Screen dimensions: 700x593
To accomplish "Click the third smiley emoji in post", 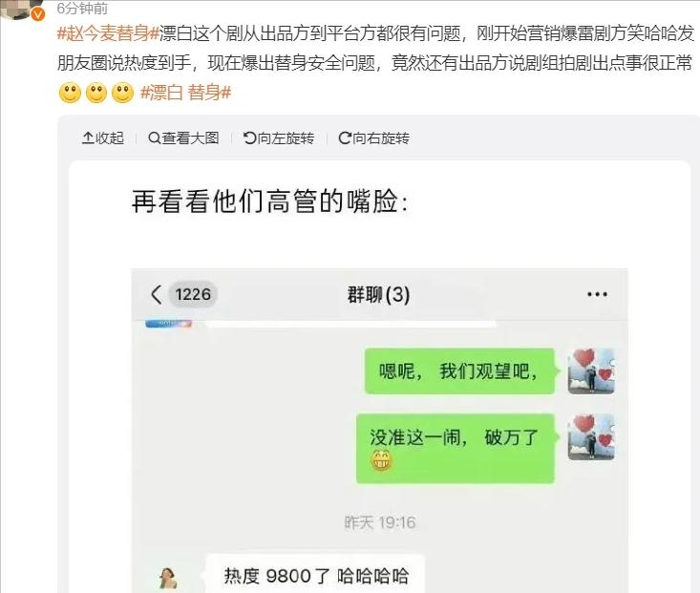I will coord(123,93).
